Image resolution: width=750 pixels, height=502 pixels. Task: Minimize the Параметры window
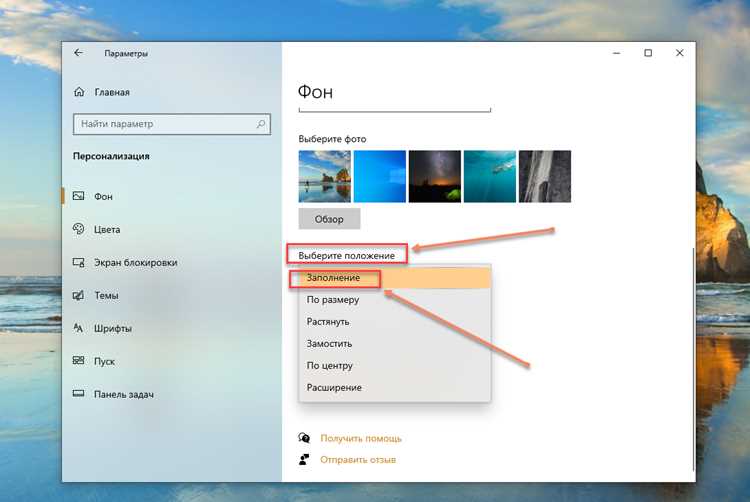pyautogui.click(x=617, y=53)
